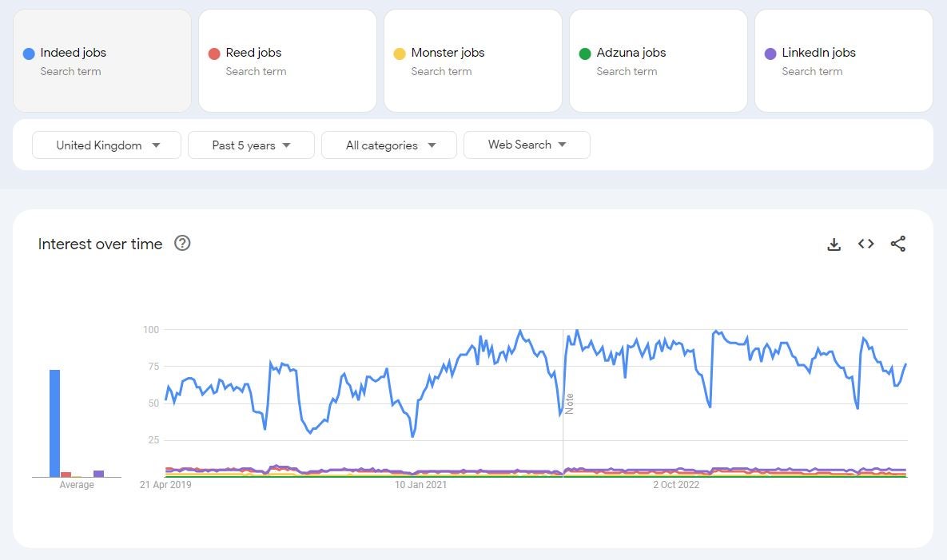Select the Indeed jobs search term card
947x560 pixels.
[102, 61]
